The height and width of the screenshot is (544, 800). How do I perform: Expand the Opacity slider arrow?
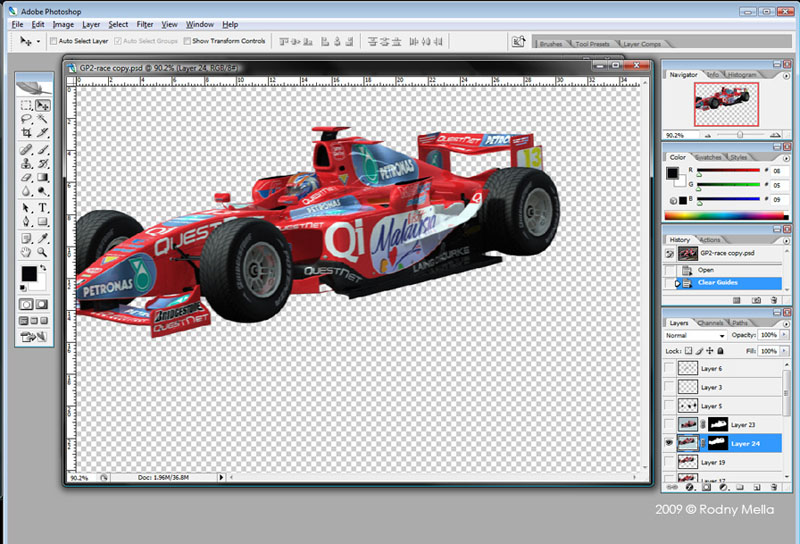click(783, 336)
